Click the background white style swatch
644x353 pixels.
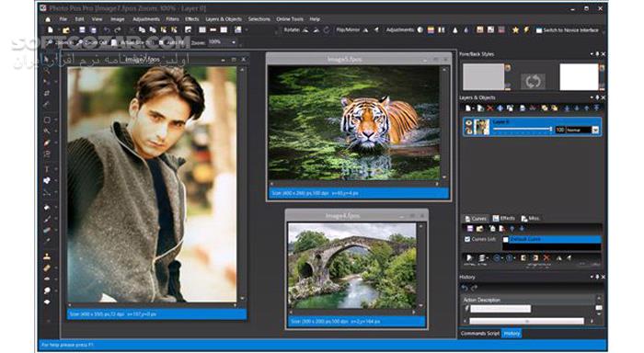click(x=579, y=76)
